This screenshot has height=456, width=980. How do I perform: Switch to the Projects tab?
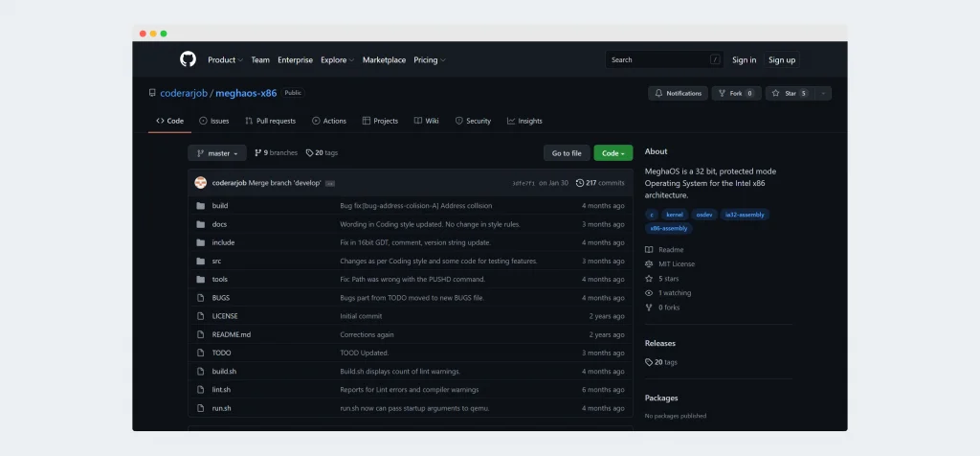coord(380,121)
